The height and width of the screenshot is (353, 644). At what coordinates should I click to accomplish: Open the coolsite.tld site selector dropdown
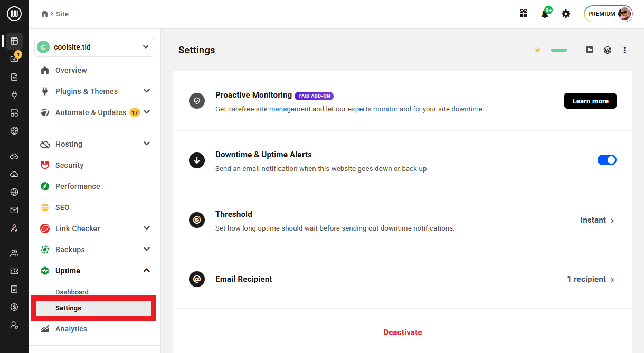tap(94, 47)
